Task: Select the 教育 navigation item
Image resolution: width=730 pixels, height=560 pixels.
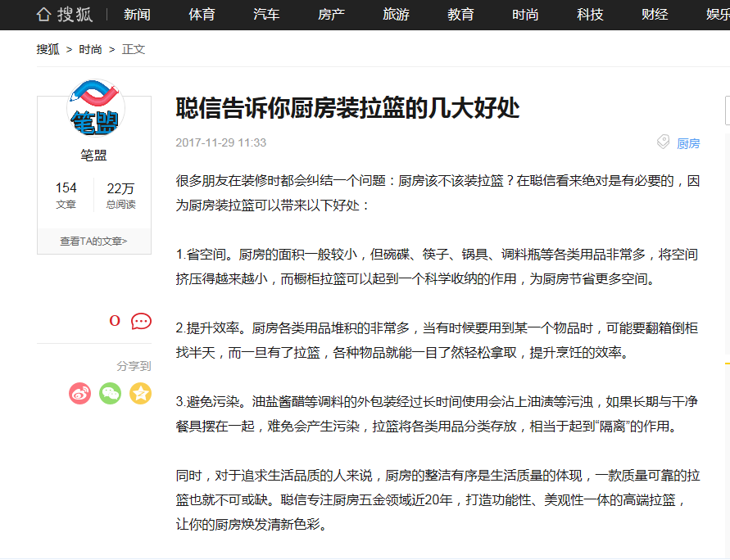Action: 460,15
